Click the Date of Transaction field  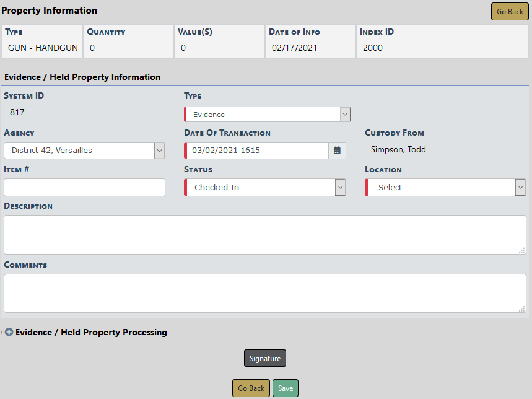click(257, 151)
